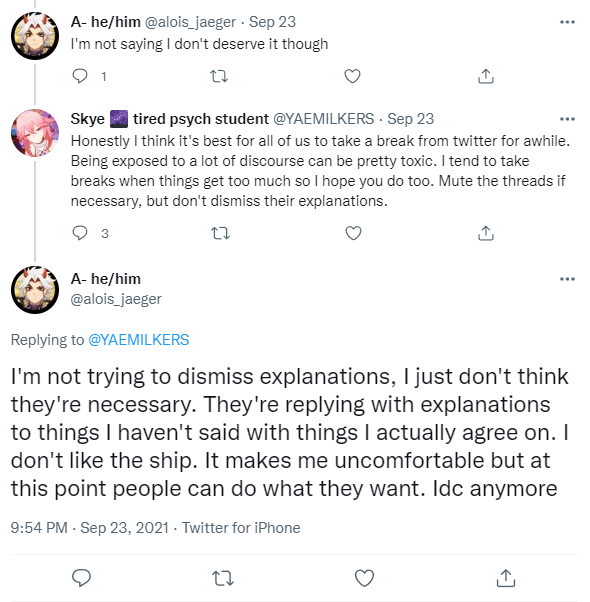Screen dimensions: 590x602
Task: Retweet the "I don't deserve it though" tweet
Action: point(220,76)
